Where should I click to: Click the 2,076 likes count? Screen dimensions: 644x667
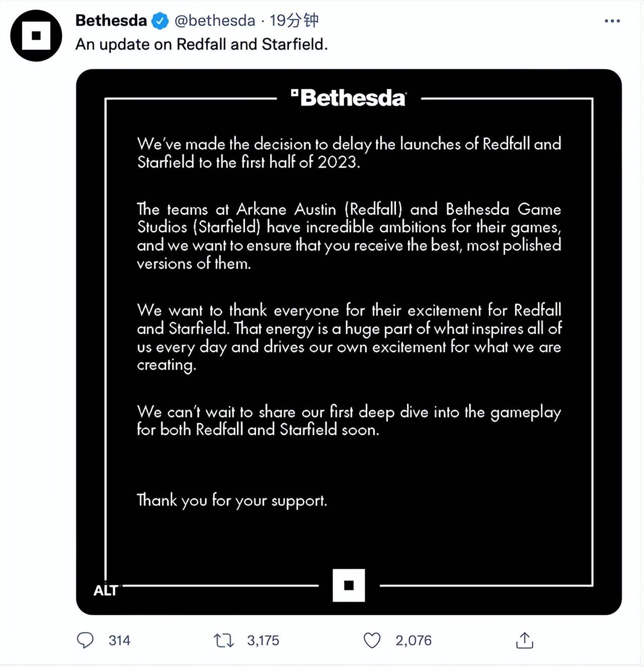pyautogui.click(x=413, y=640)
